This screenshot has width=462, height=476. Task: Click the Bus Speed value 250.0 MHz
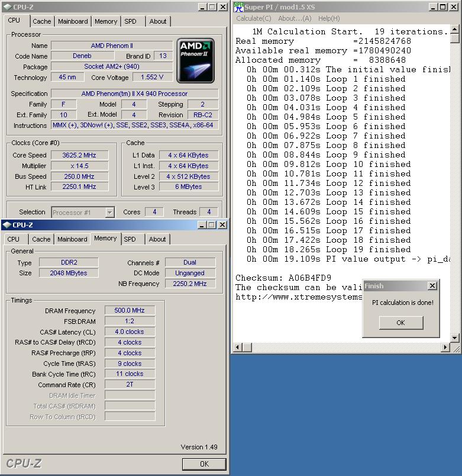click(79, 176)
